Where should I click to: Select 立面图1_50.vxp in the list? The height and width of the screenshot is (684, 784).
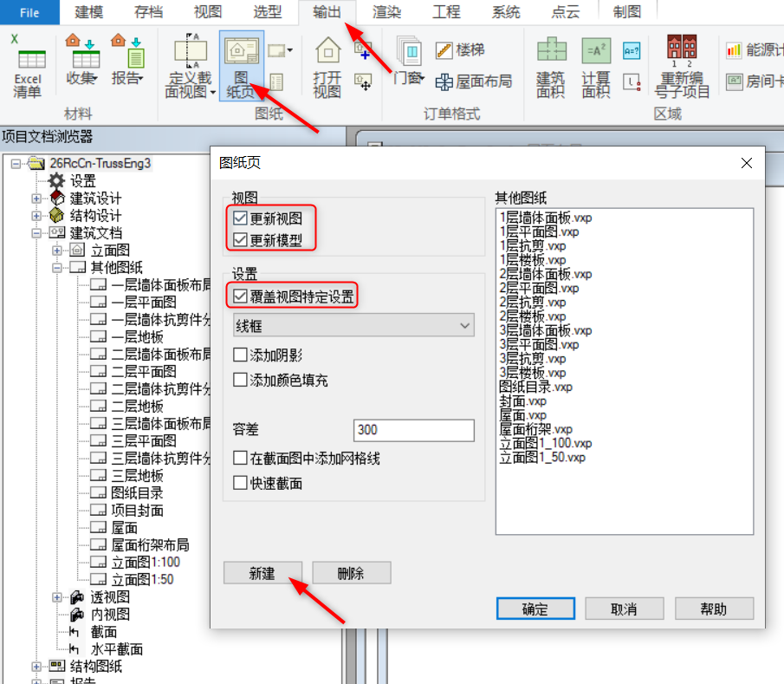point(542,458)
